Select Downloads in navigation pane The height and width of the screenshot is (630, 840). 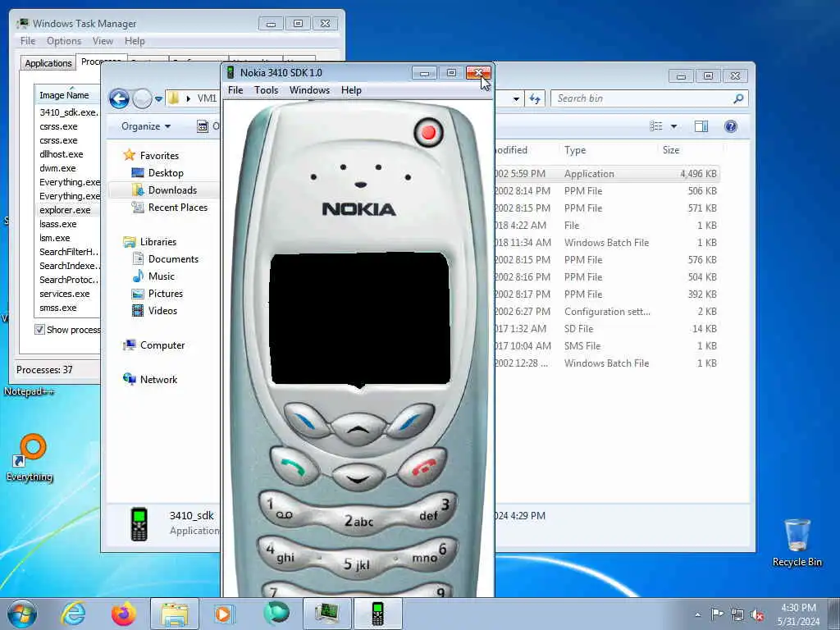click(172, 190)
